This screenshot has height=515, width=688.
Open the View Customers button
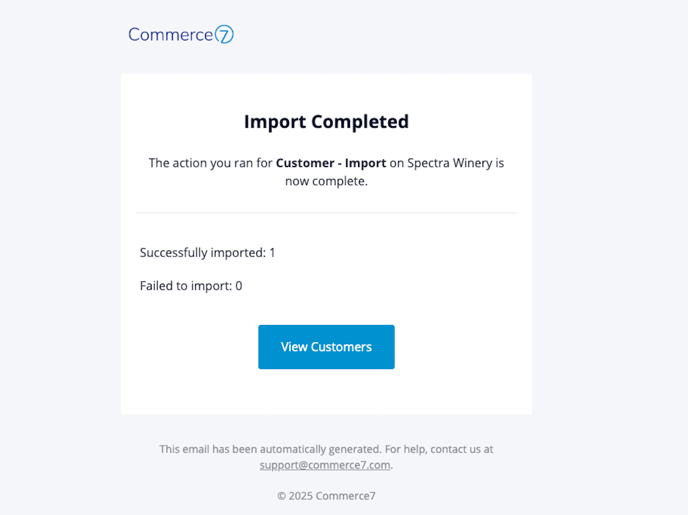point(326,347)
